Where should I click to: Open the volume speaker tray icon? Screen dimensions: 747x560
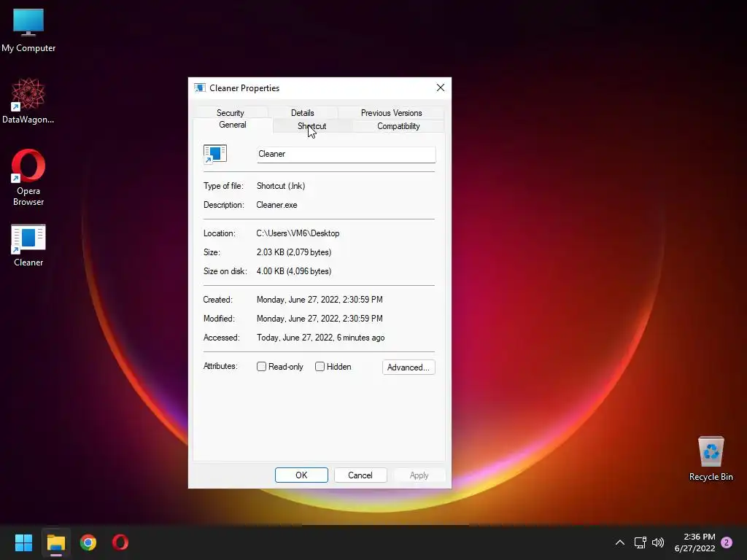click(658, 542)
